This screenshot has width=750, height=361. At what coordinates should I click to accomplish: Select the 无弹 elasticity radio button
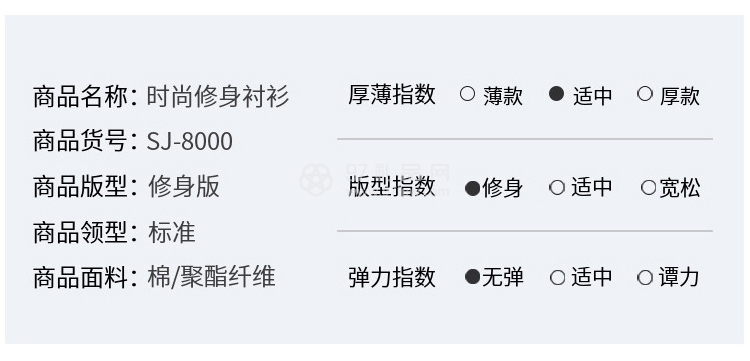(x=473, y=276)
